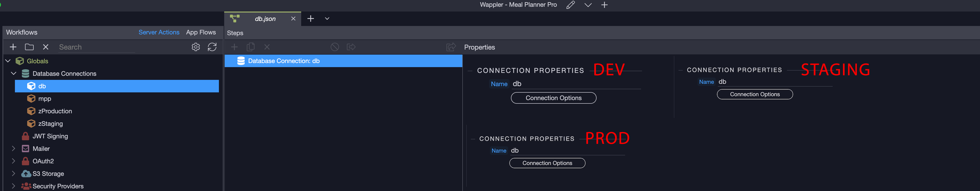Expand the Mailer tree node
The width and height of the screenshot is (980, 191).
click(x=14, y=148)
